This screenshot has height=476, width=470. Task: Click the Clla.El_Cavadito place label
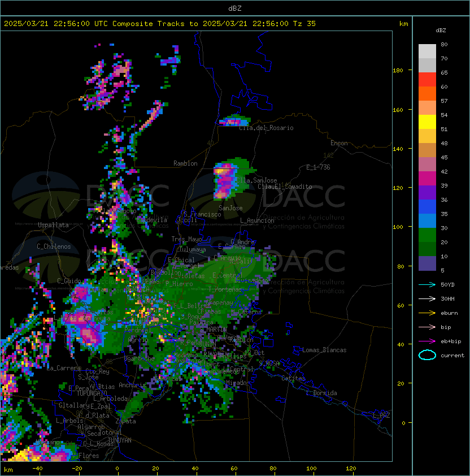pyautogui.click(x=285, y=187)
